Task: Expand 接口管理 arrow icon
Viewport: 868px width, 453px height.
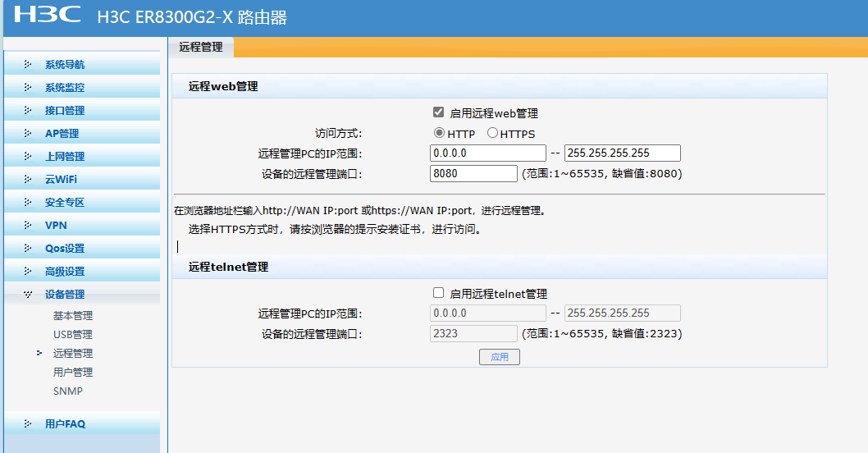Action: click(x=28, y=111)
